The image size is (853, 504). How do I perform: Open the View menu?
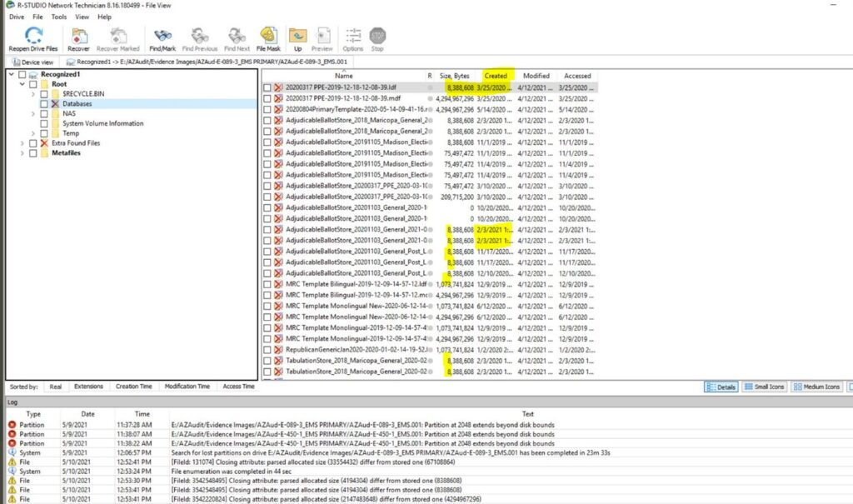[x=82, y=17]
